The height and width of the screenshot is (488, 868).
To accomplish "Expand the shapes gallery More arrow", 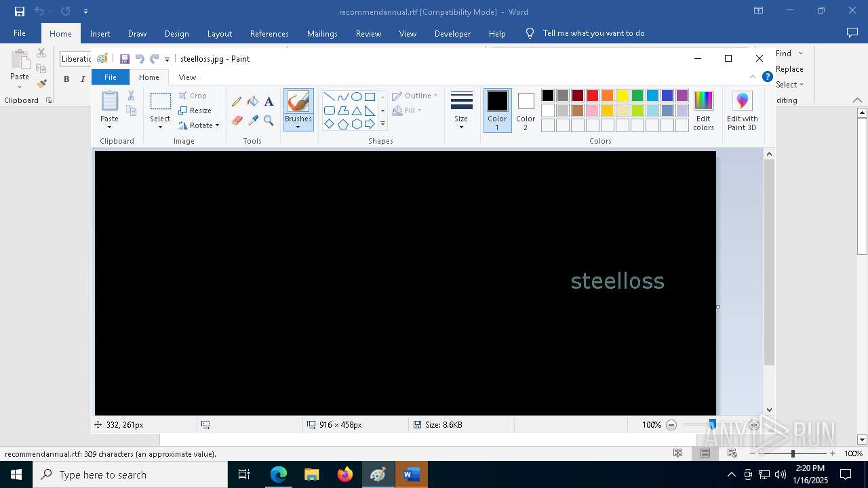I will (382, 124).
